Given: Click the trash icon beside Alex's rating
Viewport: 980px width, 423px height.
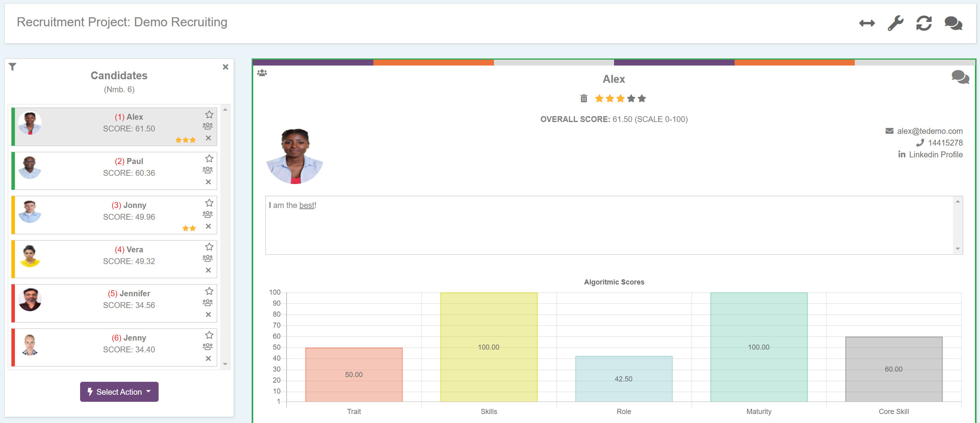Looking at the screenshot, I should [584, 98].
